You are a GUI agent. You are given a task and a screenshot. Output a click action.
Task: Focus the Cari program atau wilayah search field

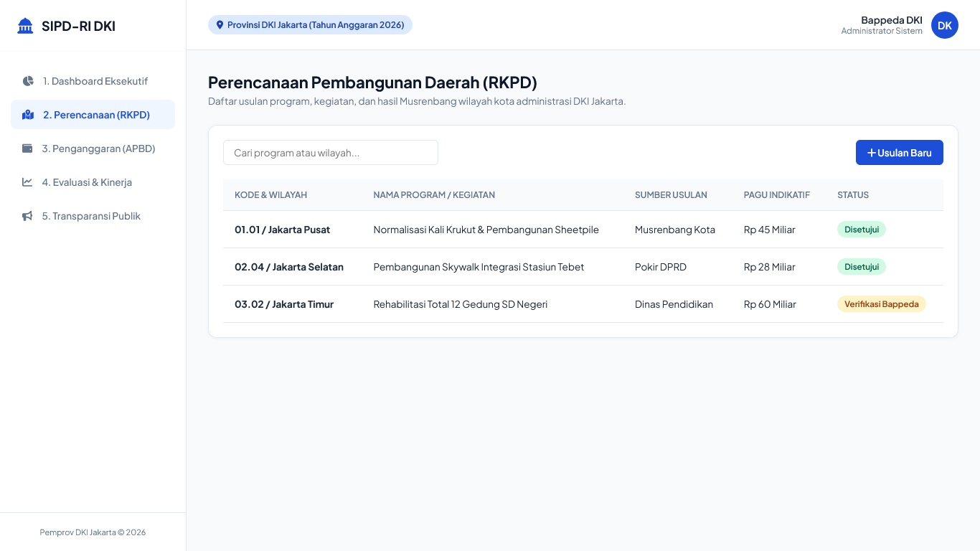click(331, 153)
